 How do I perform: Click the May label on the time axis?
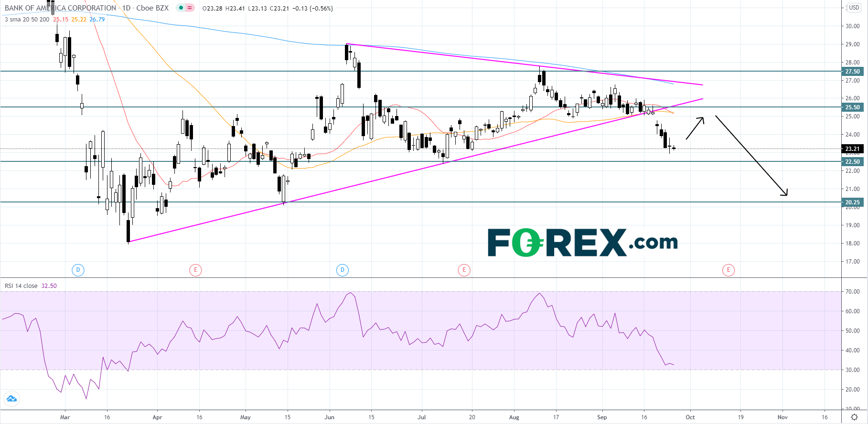point(246,417)
